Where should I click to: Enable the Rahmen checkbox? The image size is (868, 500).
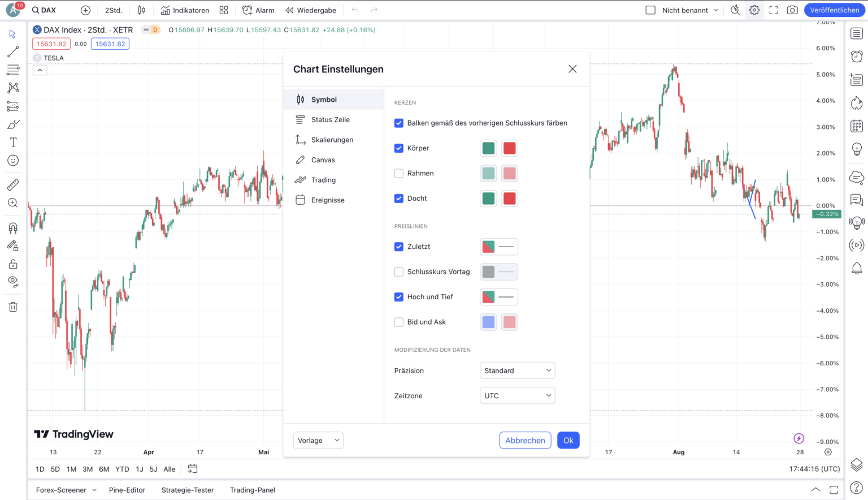pos(399,173)
